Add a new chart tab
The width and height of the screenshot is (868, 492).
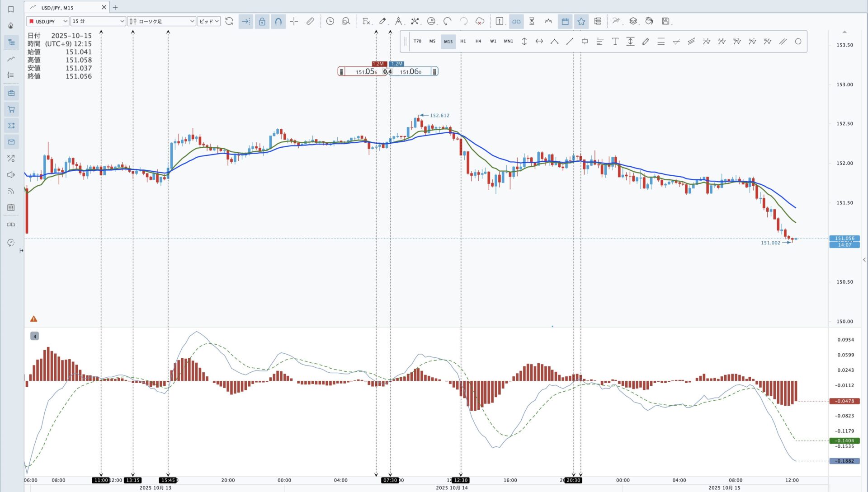click(x=115, y=7)
